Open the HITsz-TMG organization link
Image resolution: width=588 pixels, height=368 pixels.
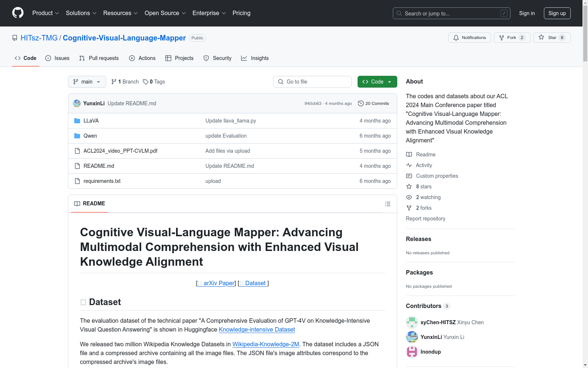click(x=39, y=38)
